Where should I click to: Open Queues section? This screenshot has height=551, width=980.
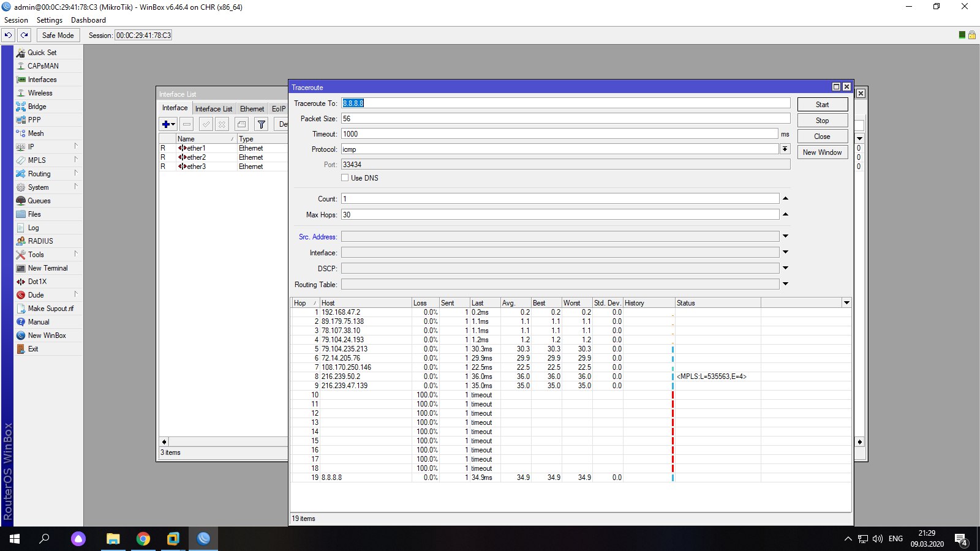(39, 201)
